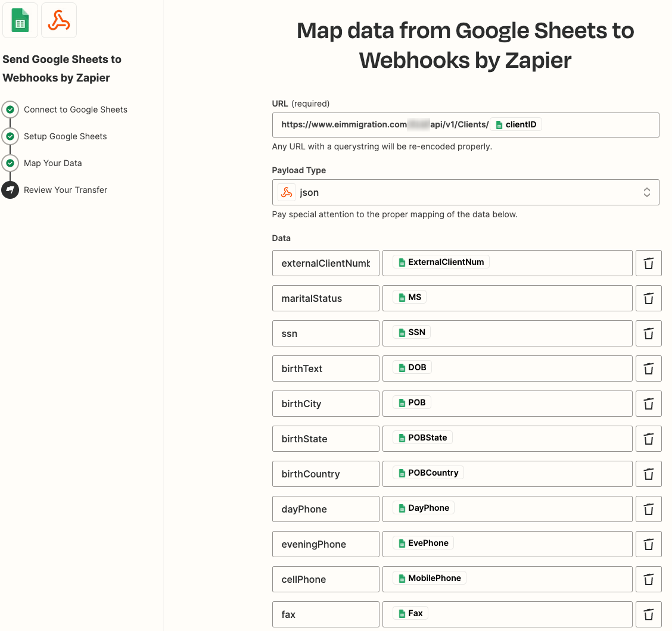Edit the birthText key field
672x631 pixels.
[326, 368]
